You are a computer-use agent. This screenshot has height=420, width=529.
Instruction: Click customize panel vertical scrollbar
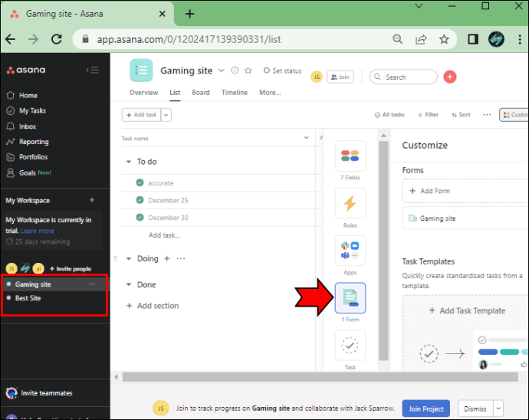(383, 251)
